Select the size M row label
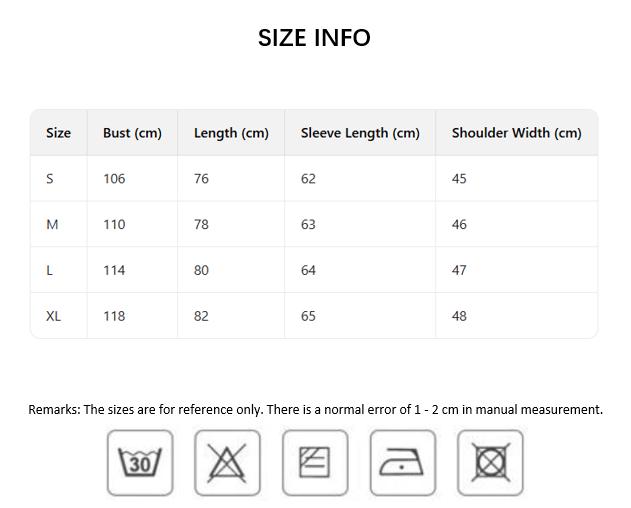This screenshot has width=631, height=508. pyautogui.click(x=52, y=225)
